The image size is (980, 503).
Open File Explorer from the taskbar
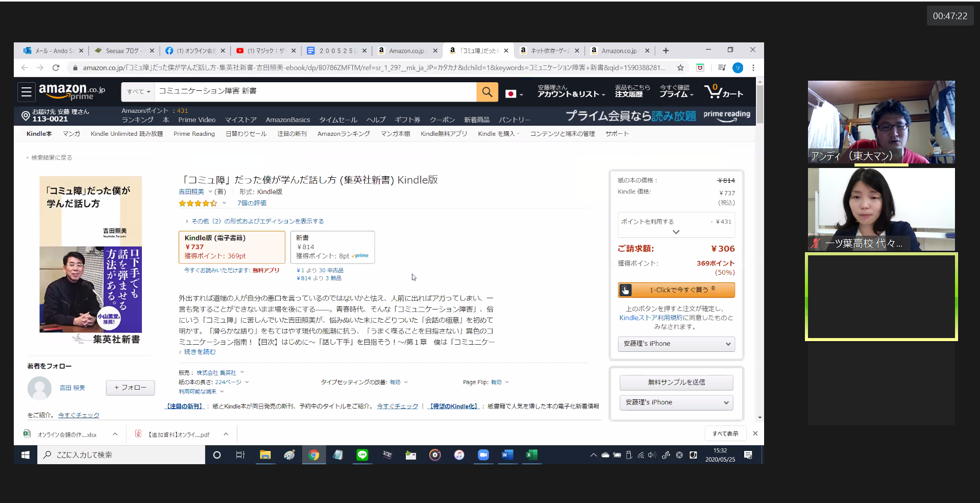coord(265,455)
